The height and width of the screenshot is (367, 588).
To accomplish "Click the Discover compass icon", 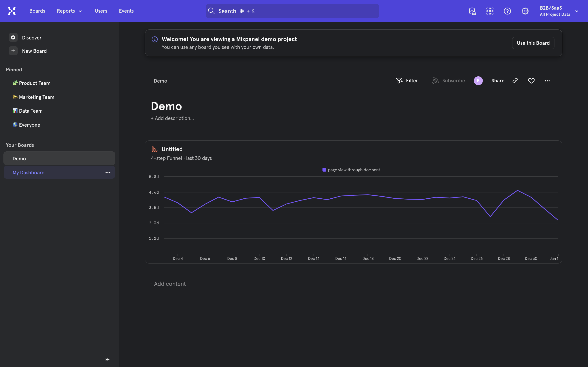I will 13,38.
